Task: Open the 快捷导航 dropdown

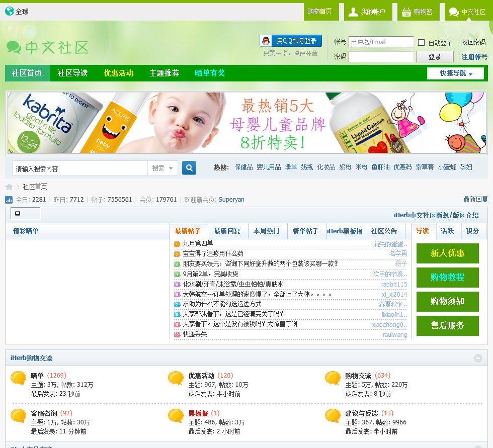Action: [455, 73]
